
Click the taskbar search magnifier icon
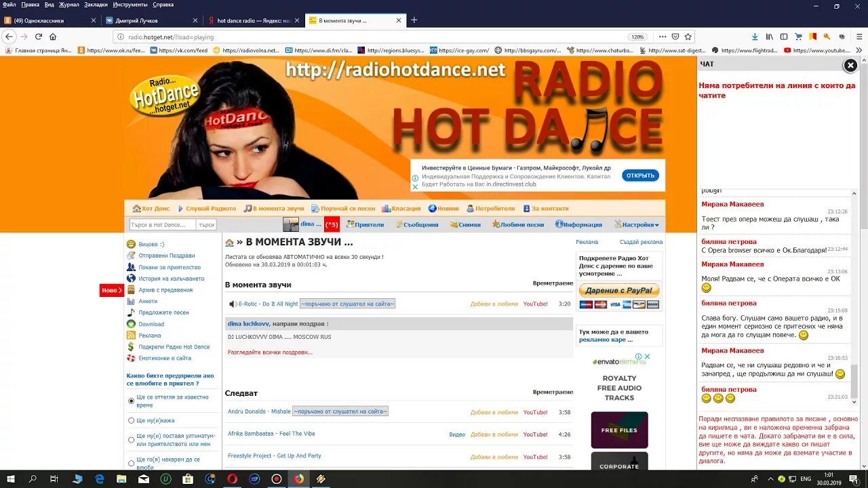(33, 479)
